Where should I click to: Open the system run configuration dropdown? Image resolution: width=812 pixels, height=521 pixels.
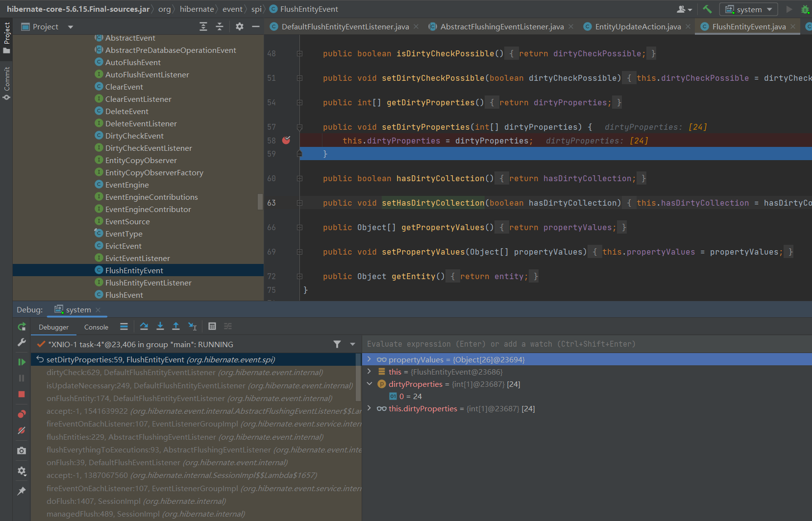click(x=748, y=9)
